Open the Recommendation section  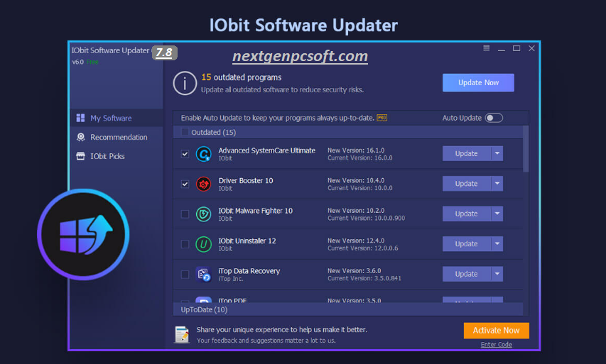point(117,137)
